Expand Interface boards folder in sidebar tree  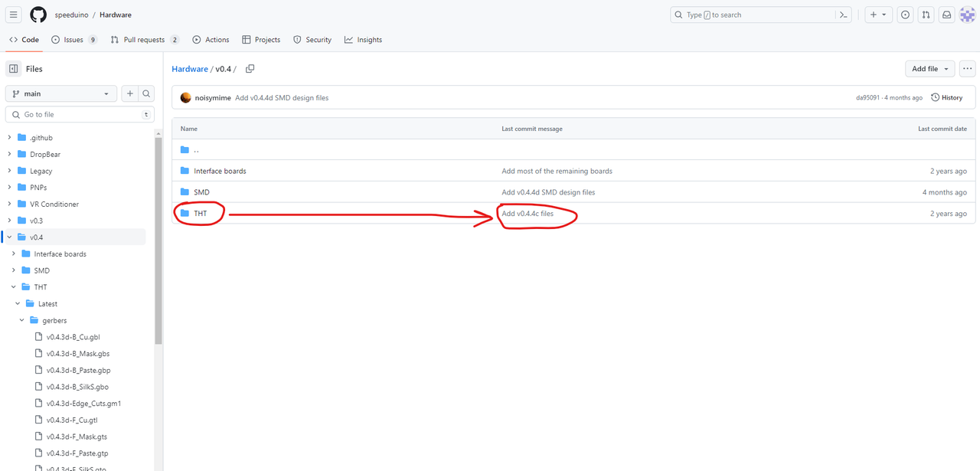click(14, 254)
